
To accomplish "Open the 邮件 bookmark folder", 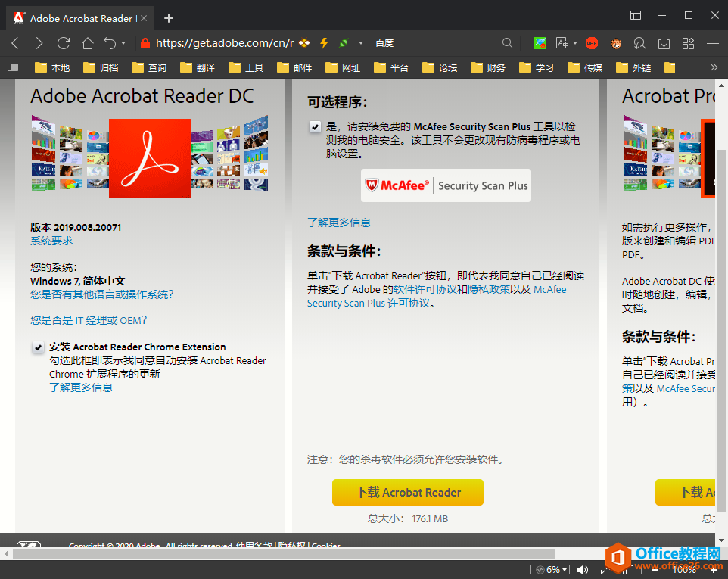I will coord(294,68).
